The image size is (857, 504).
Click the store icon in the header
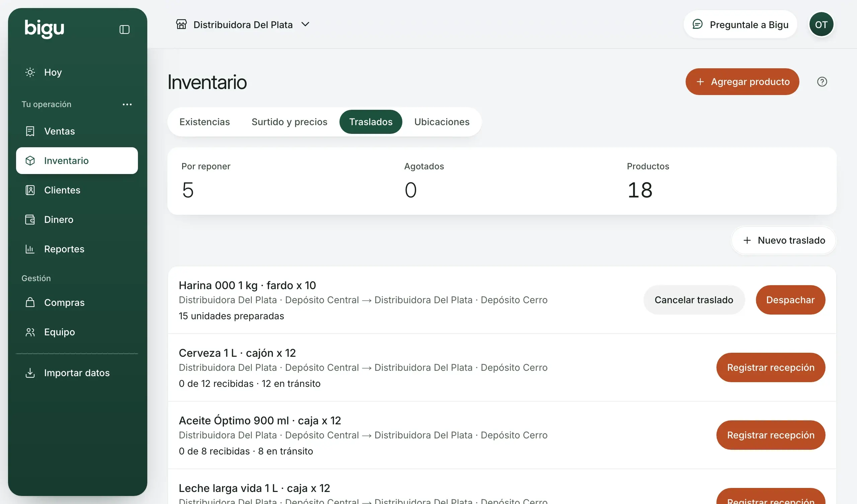pos(181,24)
